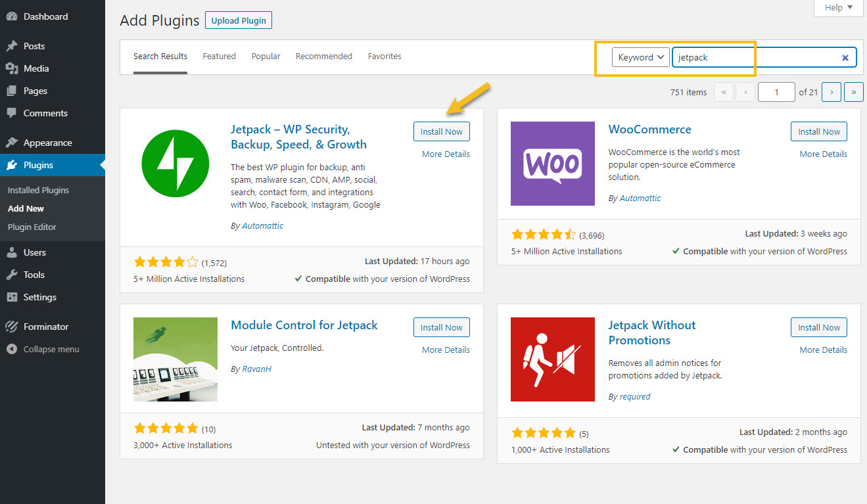Screen dimensions: 867x504
Task: Click the Automattic author link under Jetpack
Action: pos(263,225)
